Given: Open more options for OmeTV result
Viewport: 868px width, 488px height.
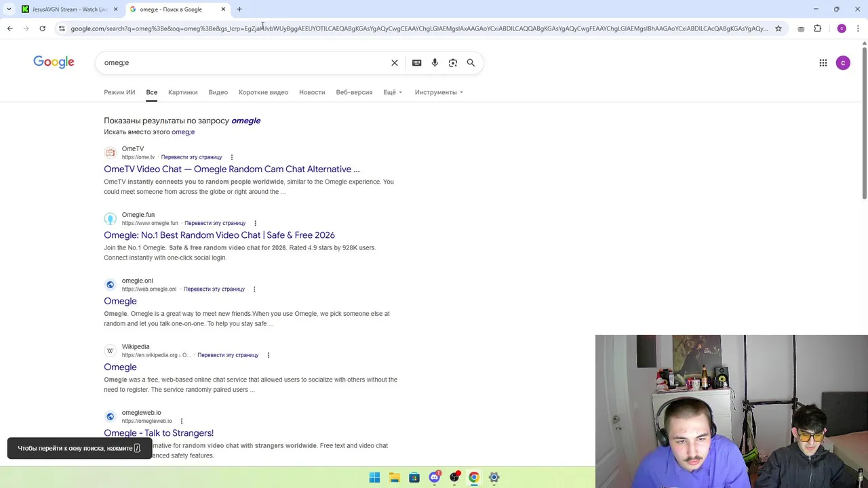Looking at the screenshot, I should (231, 157).
